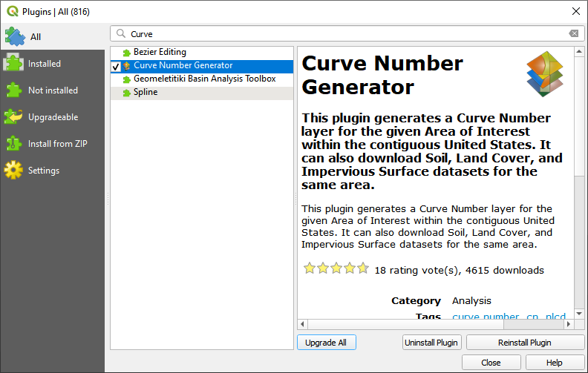Clear the search field text

(x=573, y=33)
